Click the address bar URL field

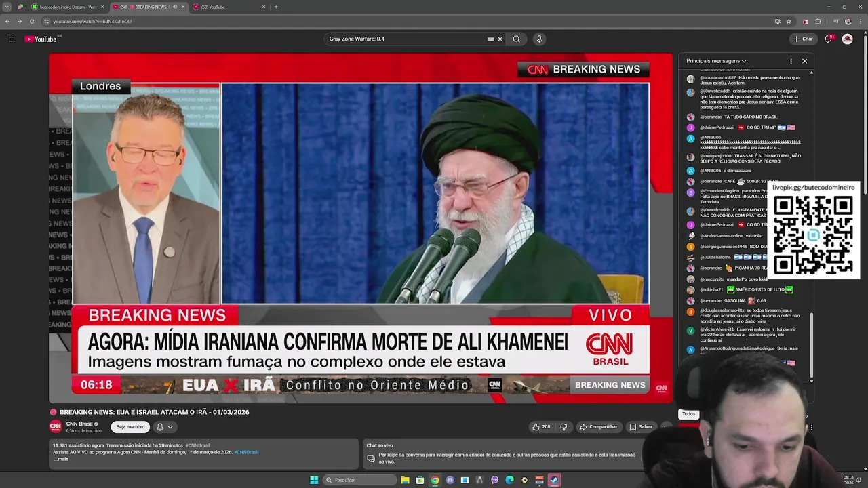click(407, 21)
